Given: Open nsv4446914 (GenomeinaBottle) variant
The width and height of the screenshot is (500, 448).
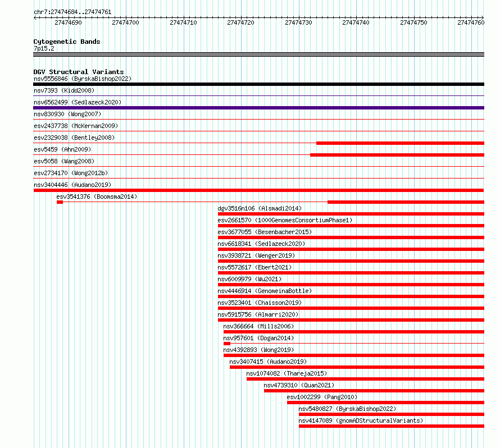Looking at the screenshot, I should click(x=265, y=291).
